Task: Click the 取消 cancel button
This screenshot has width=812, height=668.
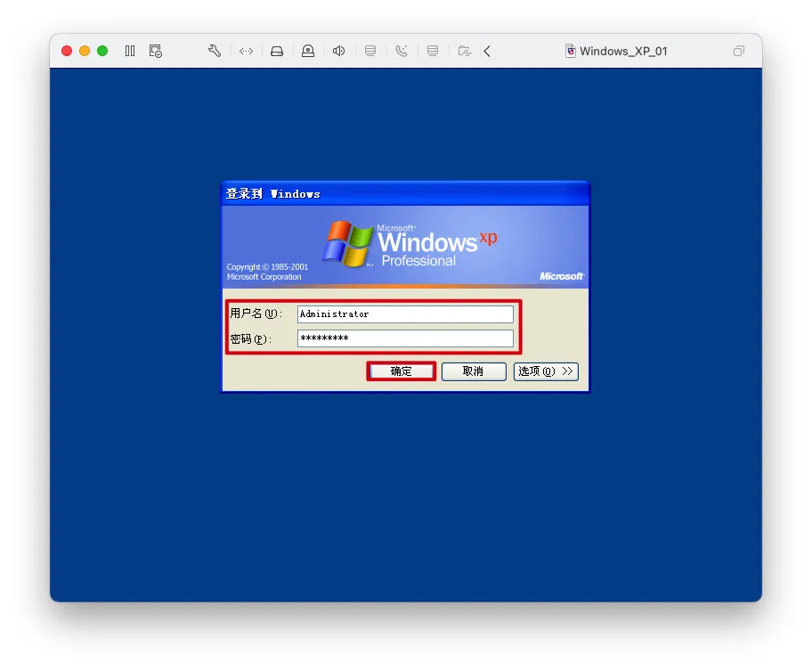Action: pyautogui.click(x=474, y=371)
